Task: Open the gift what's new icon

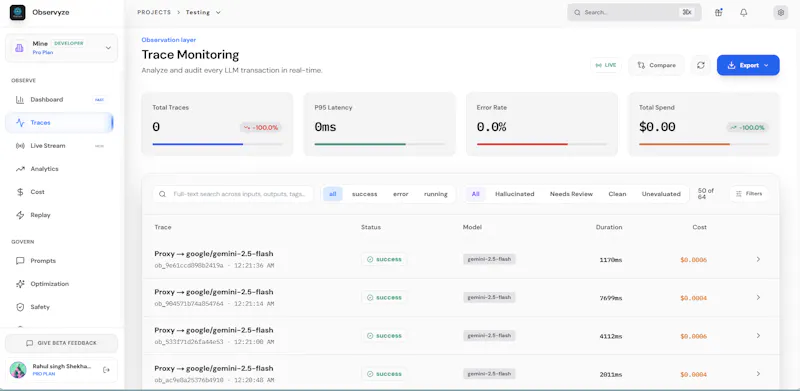Action: (718, 12)
